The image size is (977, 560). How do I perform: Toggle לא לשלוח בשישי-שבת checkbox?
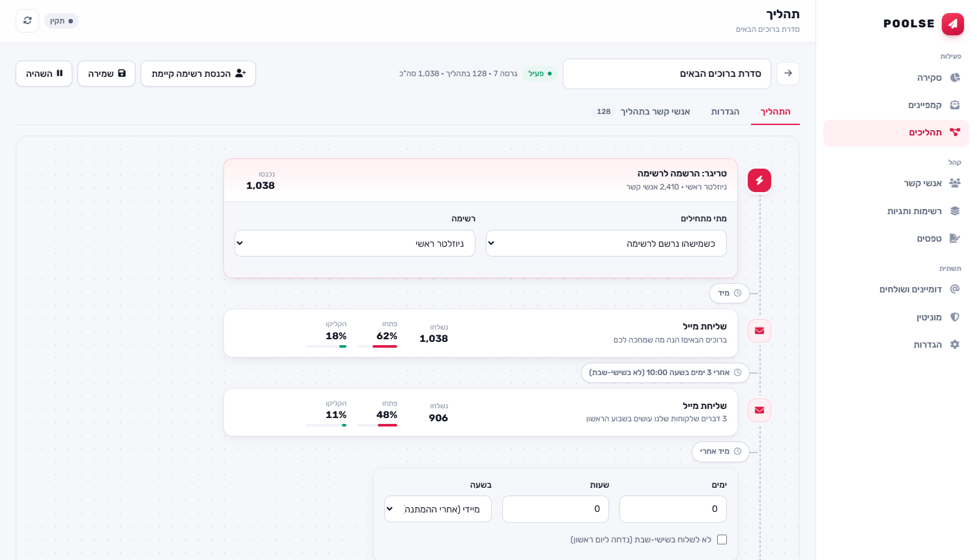(x=722, y=539)
